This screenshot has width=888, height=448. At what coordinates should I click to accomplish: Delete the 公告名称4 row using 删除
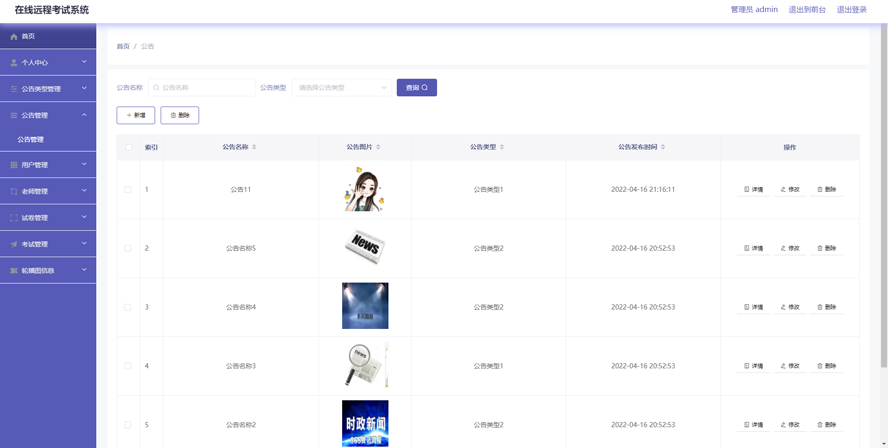(826, 307)
